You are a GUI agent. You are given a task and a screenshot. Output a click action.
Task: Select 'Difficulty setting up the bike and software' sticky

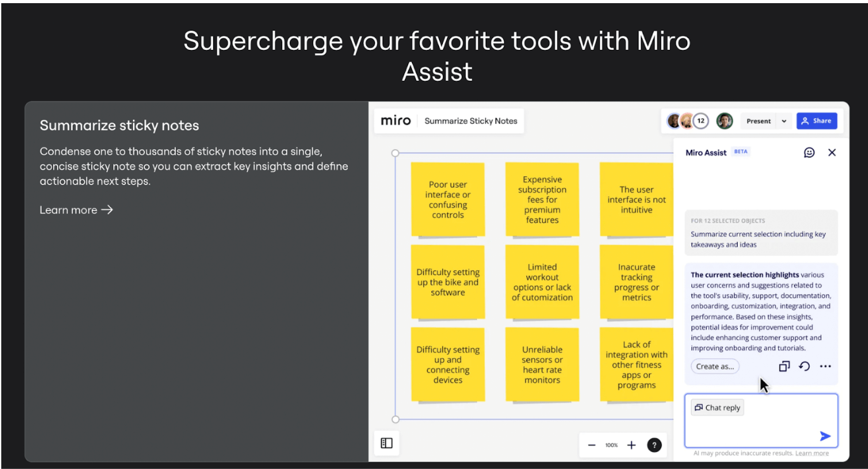tap(448, 282)
